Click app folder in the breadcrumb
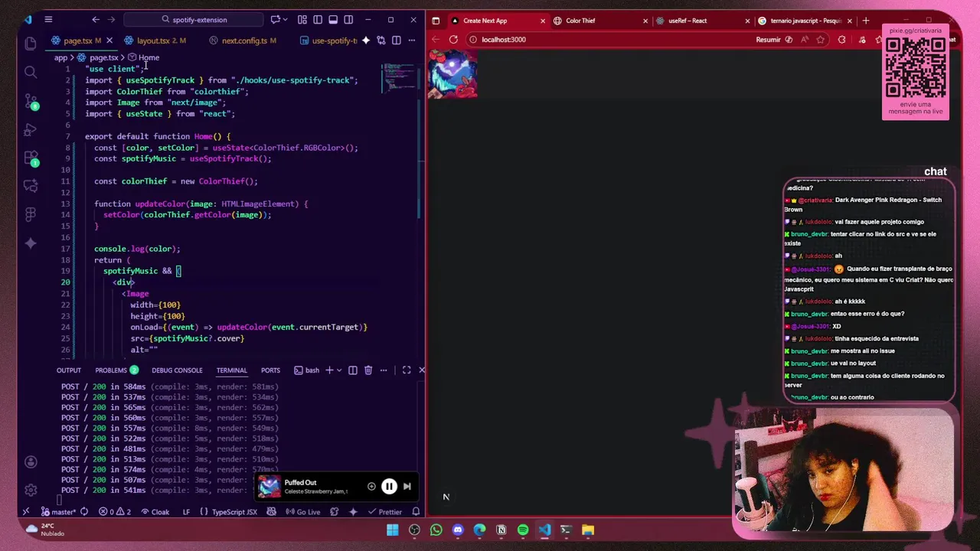 tap(60, 57)
